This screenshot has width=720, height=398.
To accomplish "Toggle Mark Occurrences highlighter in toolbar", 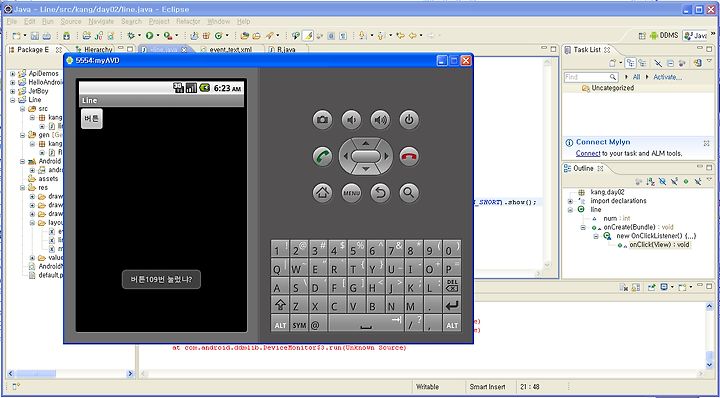I will (308, 35).
